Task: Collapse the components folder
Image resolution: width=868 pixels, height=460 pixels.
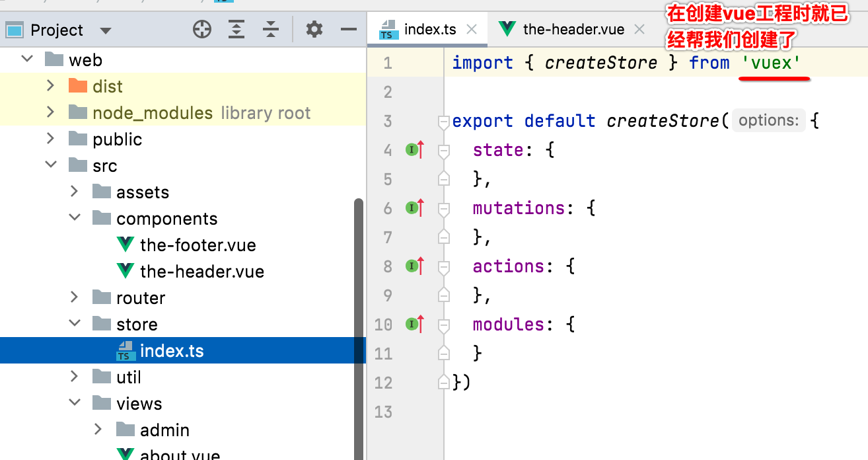Action: (74, 218)
